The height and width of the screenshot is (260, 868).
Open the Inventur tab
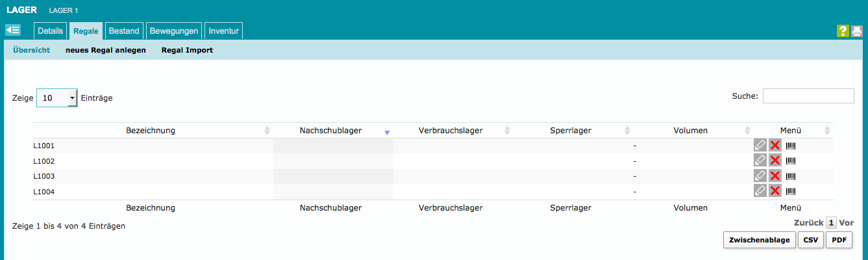pyautogui.click(x=223, y=31)
